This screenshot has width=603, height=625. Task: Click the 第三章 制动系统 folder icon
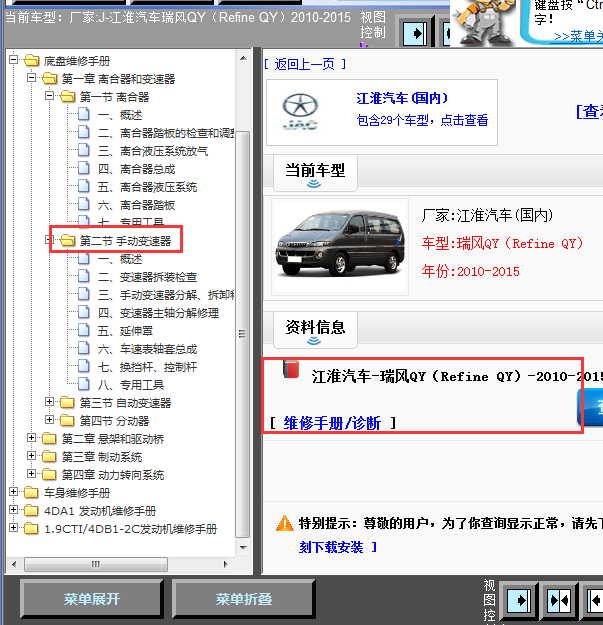49,456
